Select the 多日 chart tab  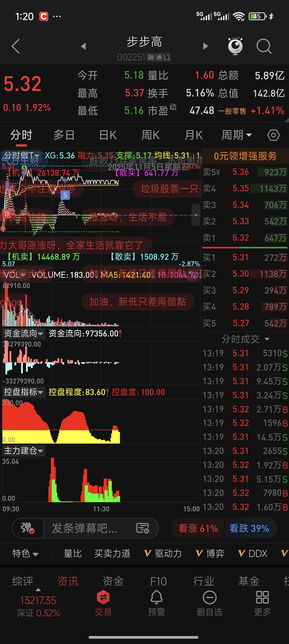pos(64,135)
